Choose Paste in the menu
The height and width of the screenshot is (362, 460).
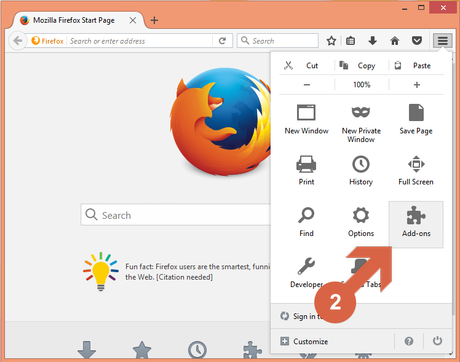tap(417, 65)
